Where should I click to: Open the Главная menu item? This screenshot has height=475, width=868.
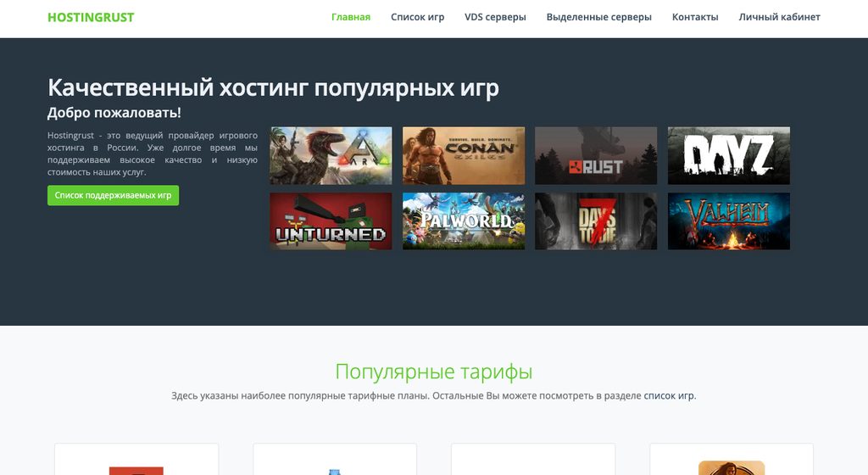tap(351, 17)
